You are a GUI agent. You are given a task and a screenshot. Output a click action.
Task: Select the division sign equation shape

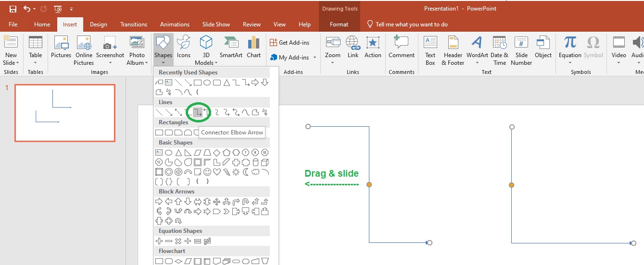[x=188, y=241]
